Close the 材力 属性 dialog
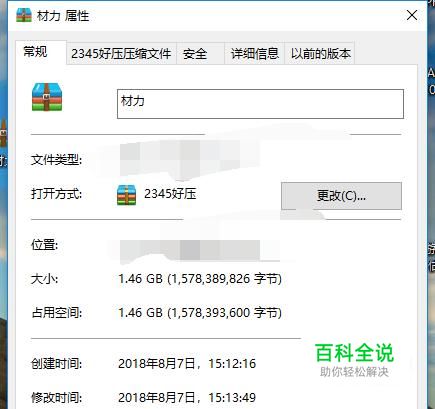 pyautogui.click(x=412, y=15)
